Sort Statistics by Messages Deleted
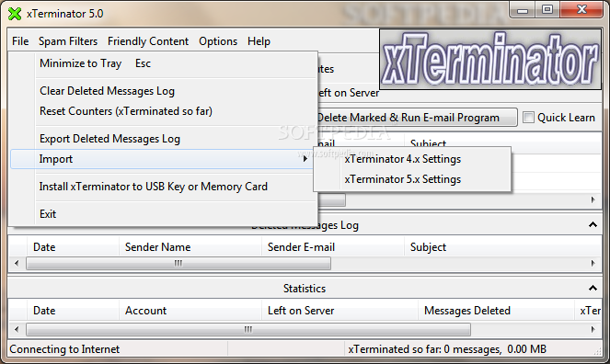Viewport: 610px width, 364px height. [x=497, y=311]
